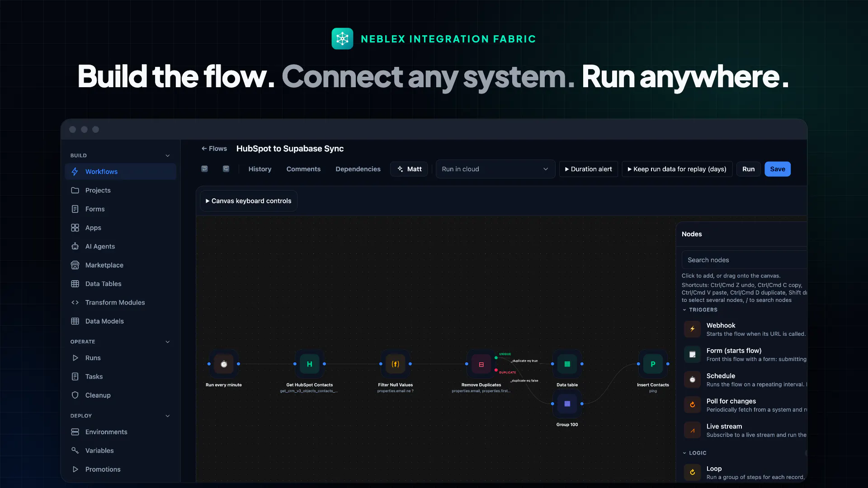Select the Insert Contacts node
Screen dimensions: 868x488
653,364
